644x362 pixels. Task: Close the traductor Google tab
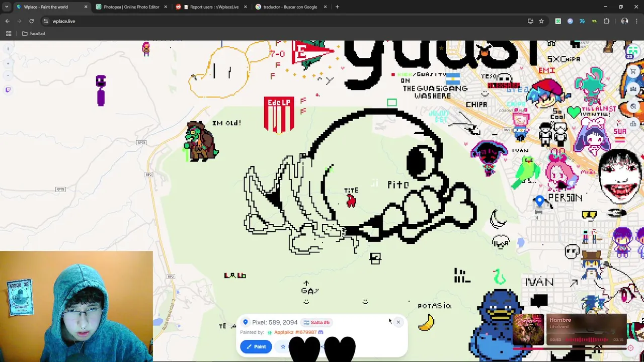coord(325,7)
